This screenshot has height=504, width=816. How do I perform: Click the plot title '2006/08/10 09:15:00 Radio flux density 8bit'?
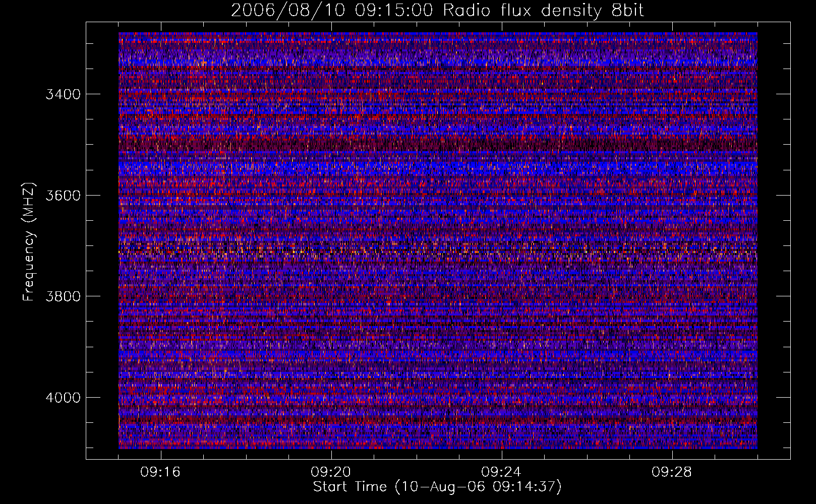pyautogui.click(x=437, y=11)
